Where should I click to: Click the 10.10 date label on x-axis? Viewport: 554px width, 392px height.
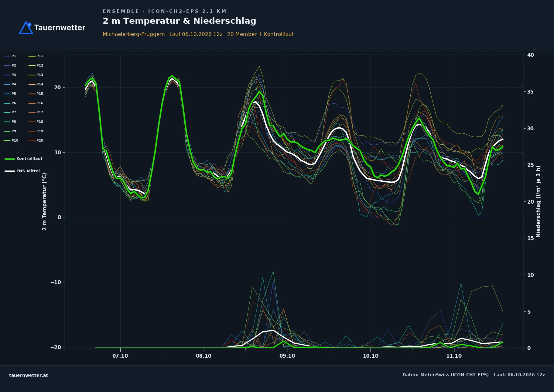pos(371,356)
